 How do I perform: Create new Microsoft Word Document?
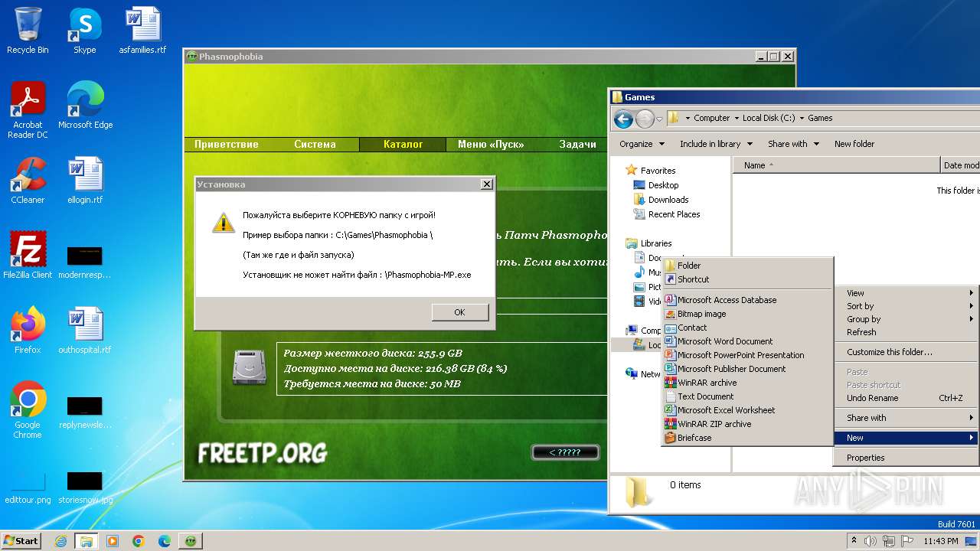(x=747, y=341)
